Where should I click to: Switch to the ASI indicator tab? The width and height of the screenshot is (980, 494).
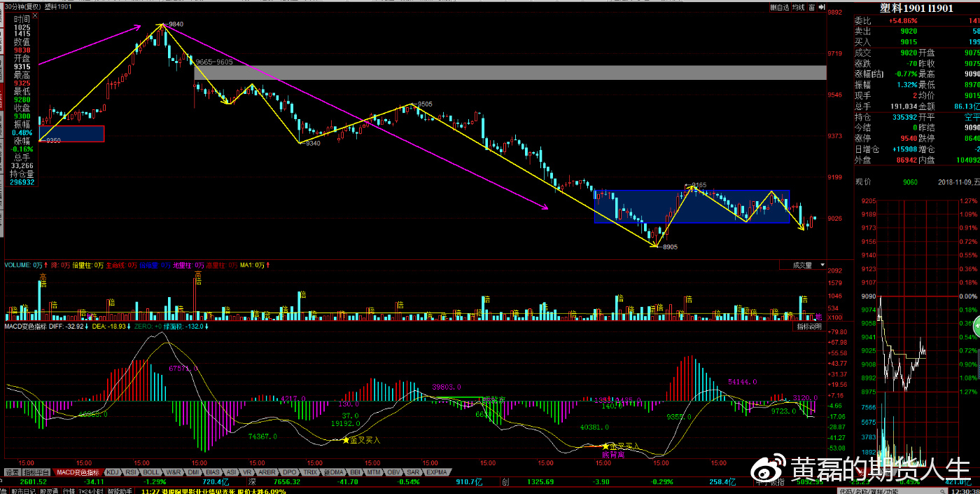pos(232,472)
